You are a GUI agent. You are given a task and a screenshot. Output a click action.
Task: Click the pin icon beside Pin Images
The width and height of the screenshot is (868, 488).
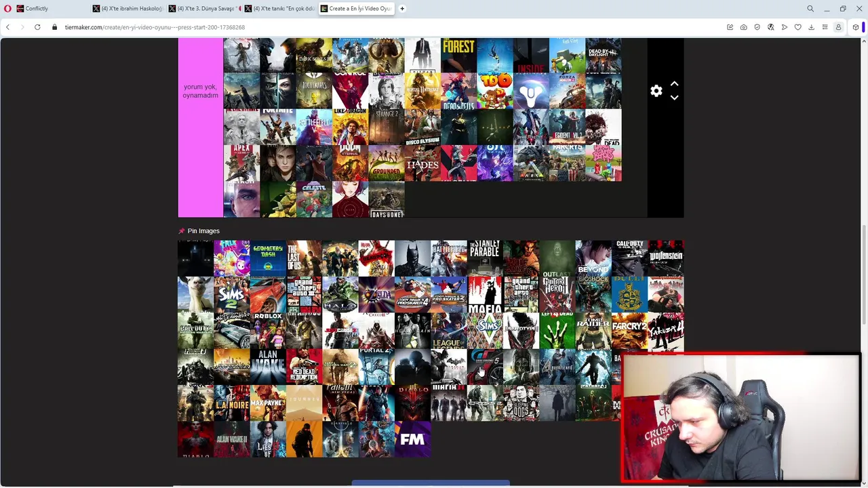coord(181,231)
